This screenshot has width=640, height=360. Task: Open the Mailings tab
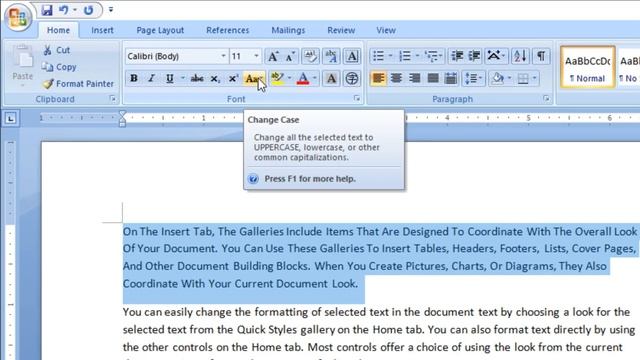point(288,30)
